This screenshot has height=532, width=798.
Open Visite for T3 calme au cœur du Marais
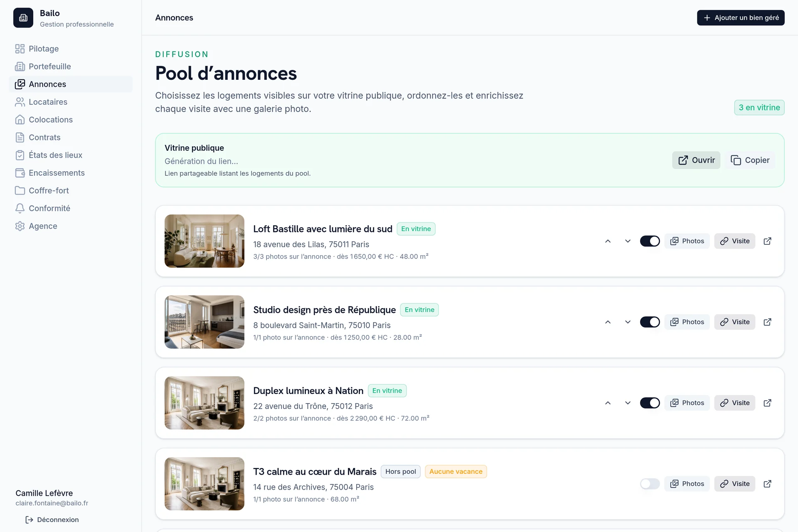pyautogui.click(x=735, y=484)
